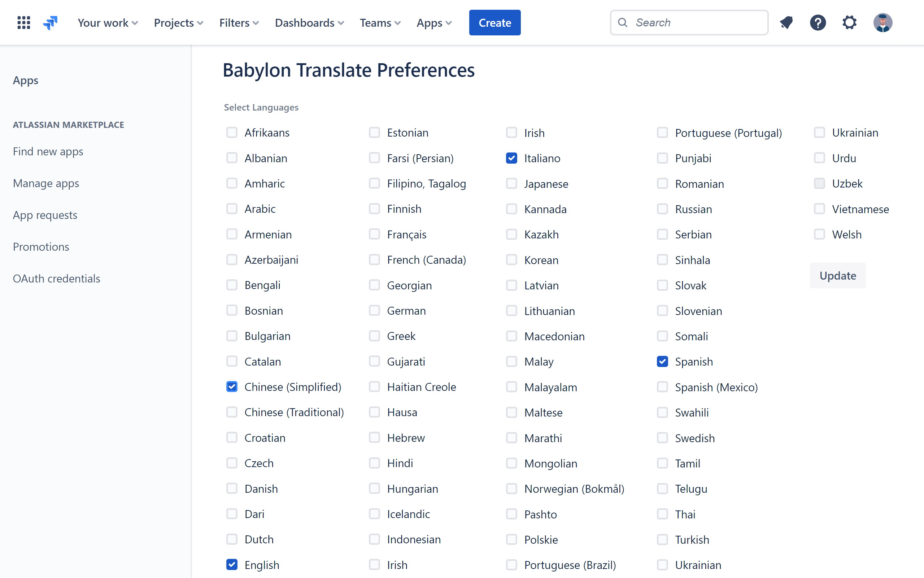Screen dimensions: 924x578
Task: Check the Haitian Creole checkbox
Action: click(375, 387)
